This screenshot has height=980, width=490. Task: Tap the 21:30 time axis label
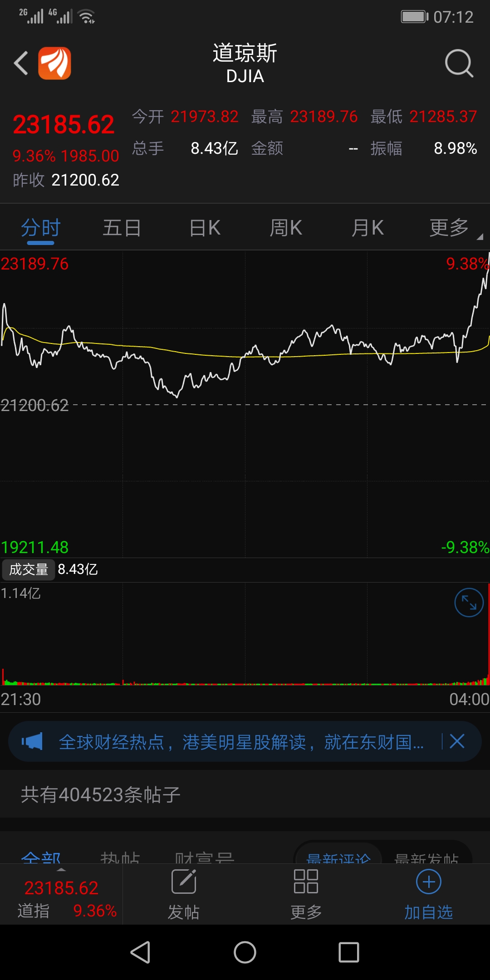(21, 699)
